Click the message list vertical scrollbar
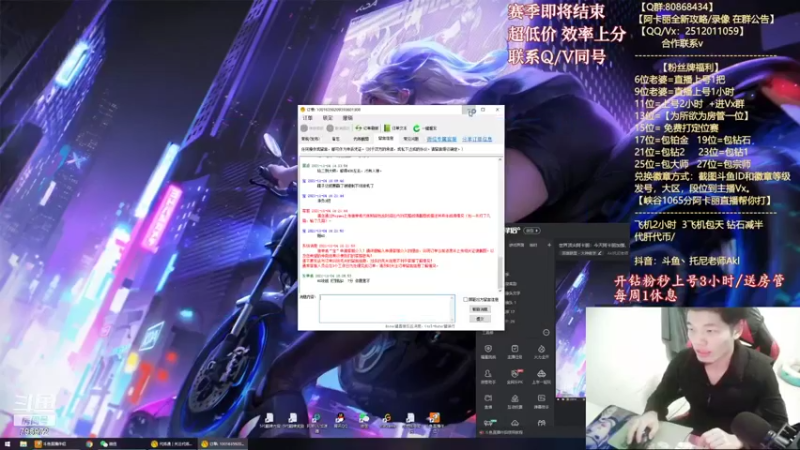800x450 pixels. tap(500, 224)
